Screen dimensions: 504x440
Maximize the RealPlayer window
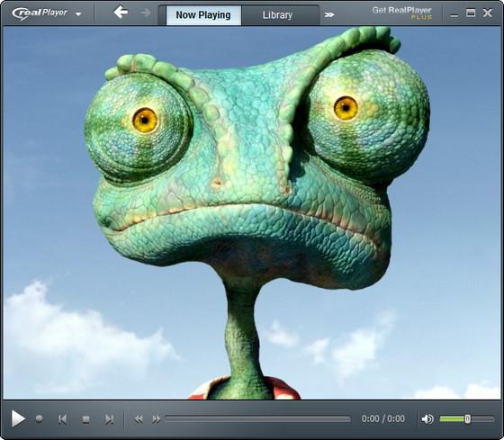click(471, 13)
